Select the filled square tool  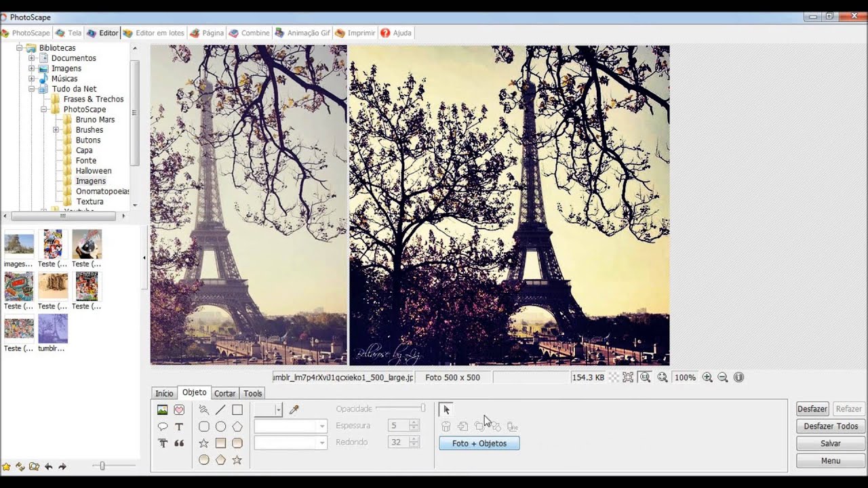pos(220,443)
